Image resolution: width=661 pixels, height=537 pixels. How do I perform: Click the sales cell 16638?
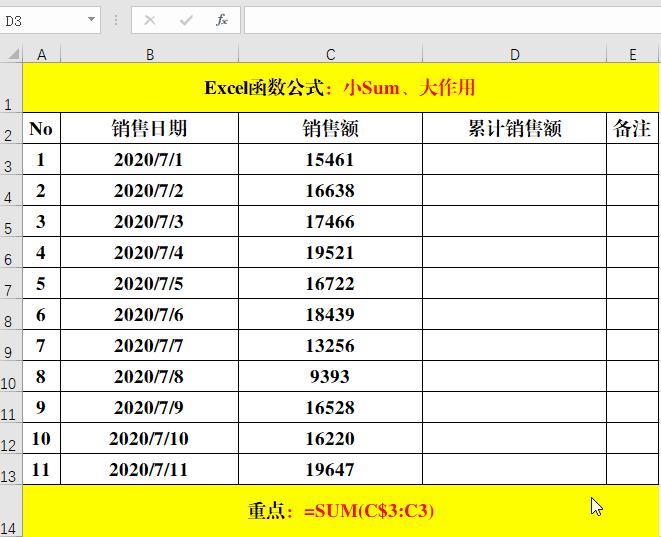[x=330, y=190]
